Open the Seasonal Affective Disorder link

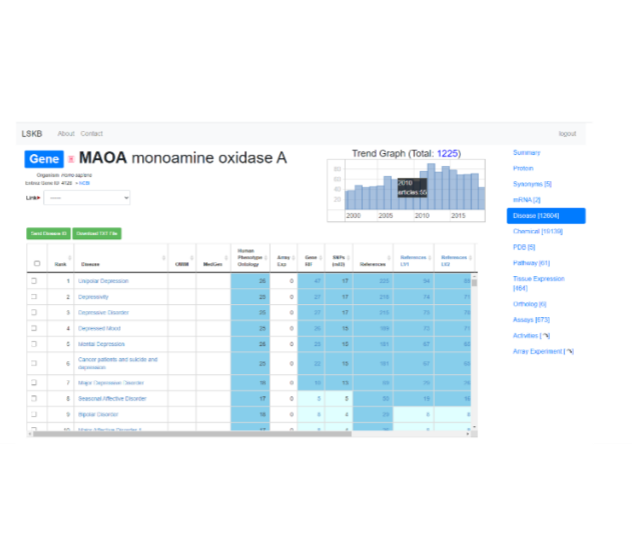(x=112, y=398)
